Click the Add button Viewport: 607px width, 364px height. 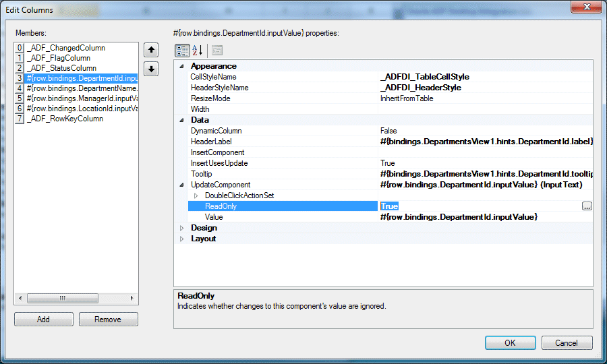coord(44,319)
